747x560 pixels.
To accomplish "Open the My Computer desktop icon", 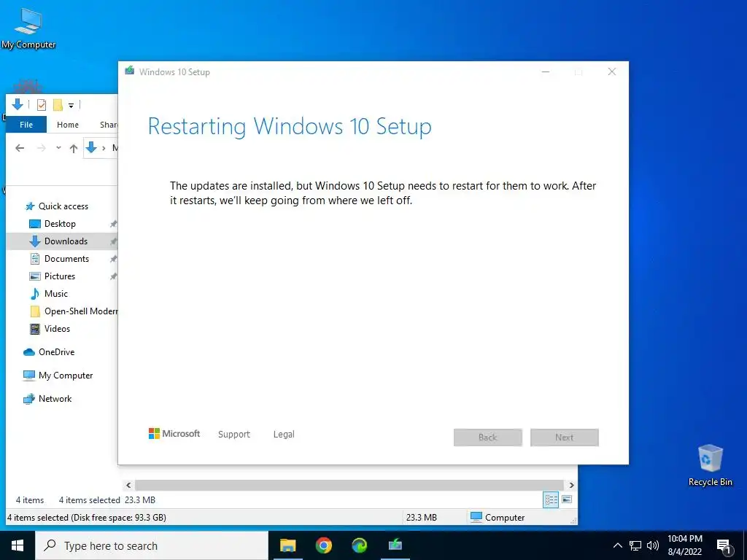I will (28, 28).
